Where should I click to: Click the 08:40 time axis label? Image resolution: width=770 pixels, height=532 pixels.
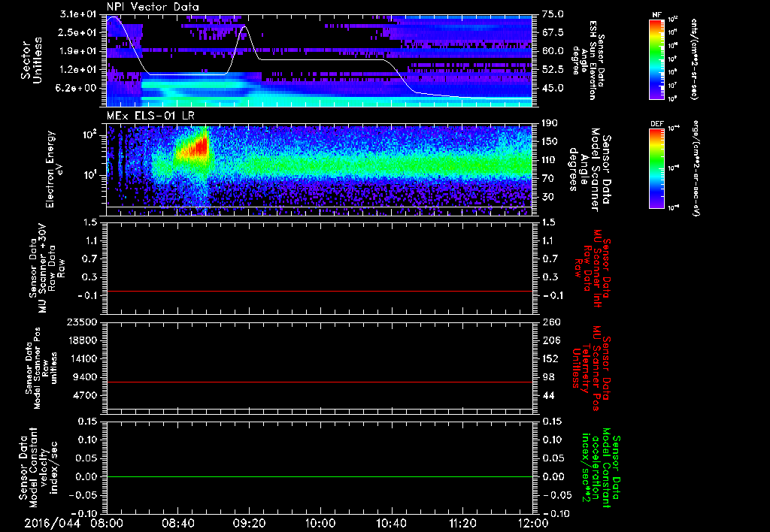(x=177, y=523)
